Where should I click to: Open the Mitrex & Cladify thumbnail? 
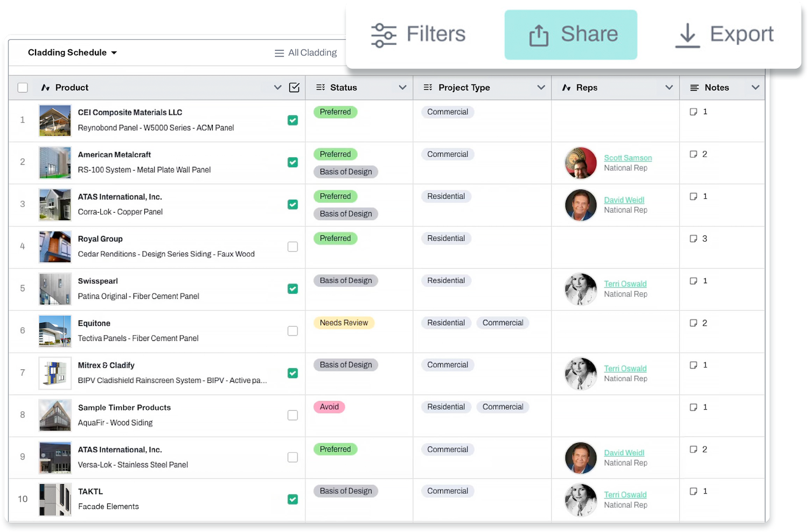[x=55, y=373]
